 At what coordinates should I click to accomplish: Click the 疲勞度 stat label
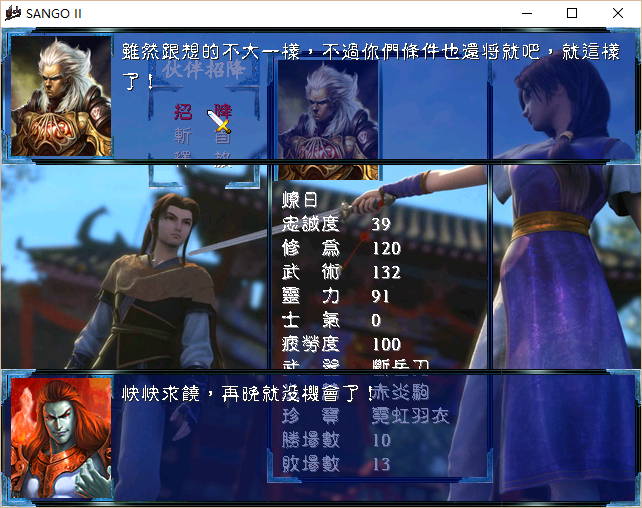pyautogui.click(x=310, y=344)
